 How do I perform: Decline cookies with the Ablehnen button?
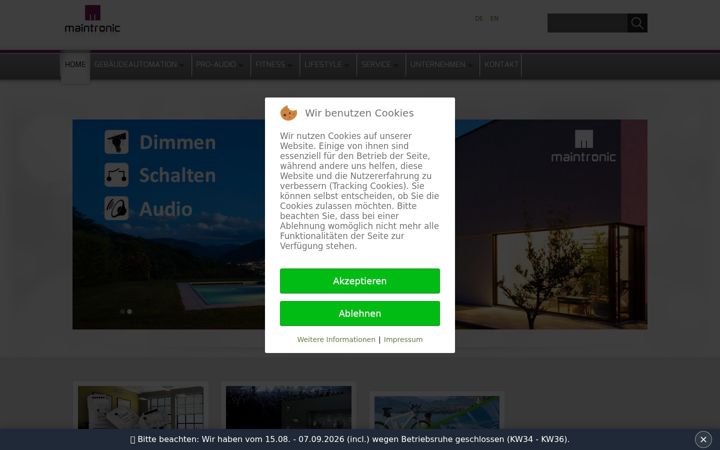pyautogui.click(x=360, y=314)
